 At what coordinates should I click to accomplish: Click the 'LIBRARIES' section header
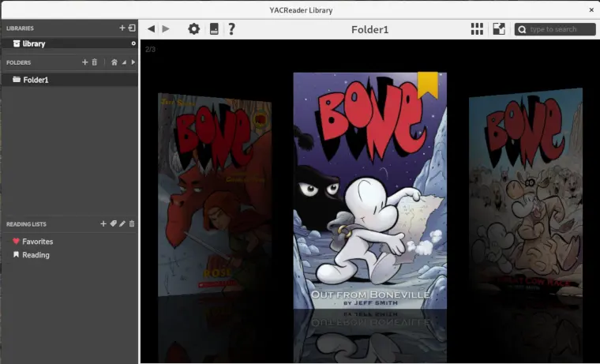[x=20, y=28]
